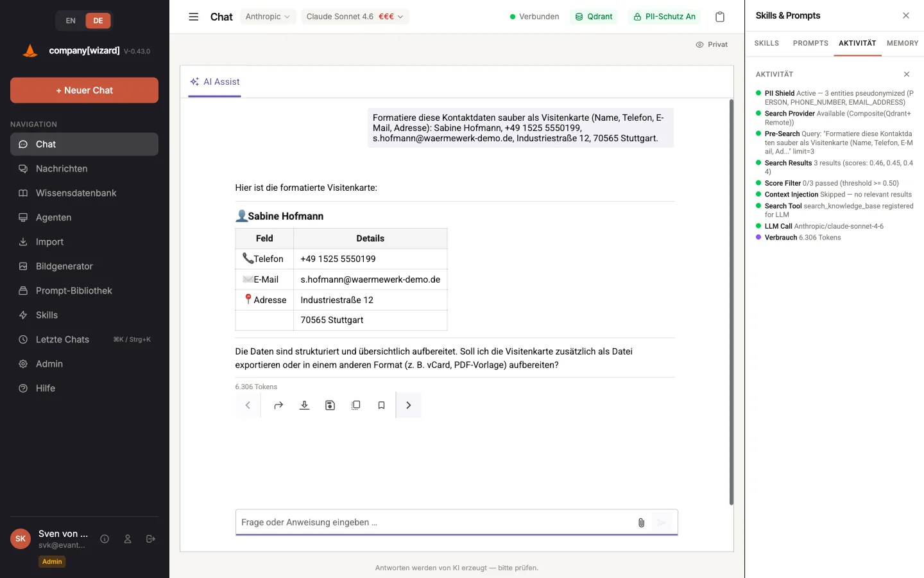Click the Qdrant status button

tap(594, 17)
